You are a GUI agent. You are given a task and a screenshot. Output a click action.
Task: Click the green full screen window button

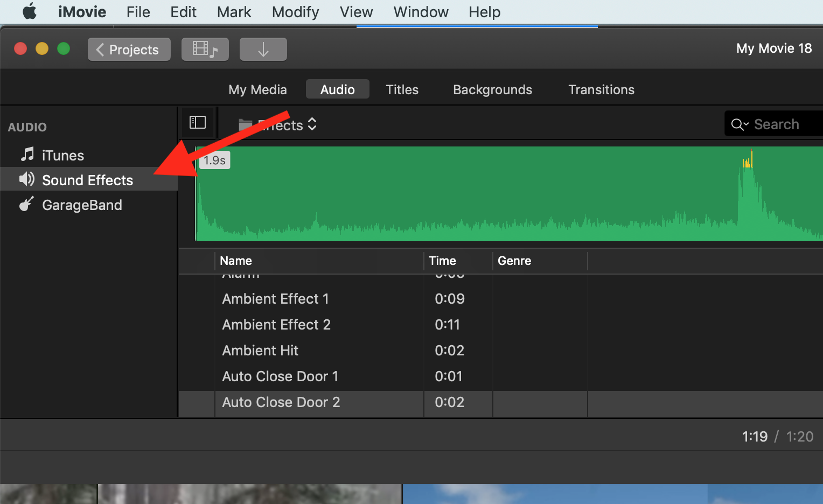(64, 48)
